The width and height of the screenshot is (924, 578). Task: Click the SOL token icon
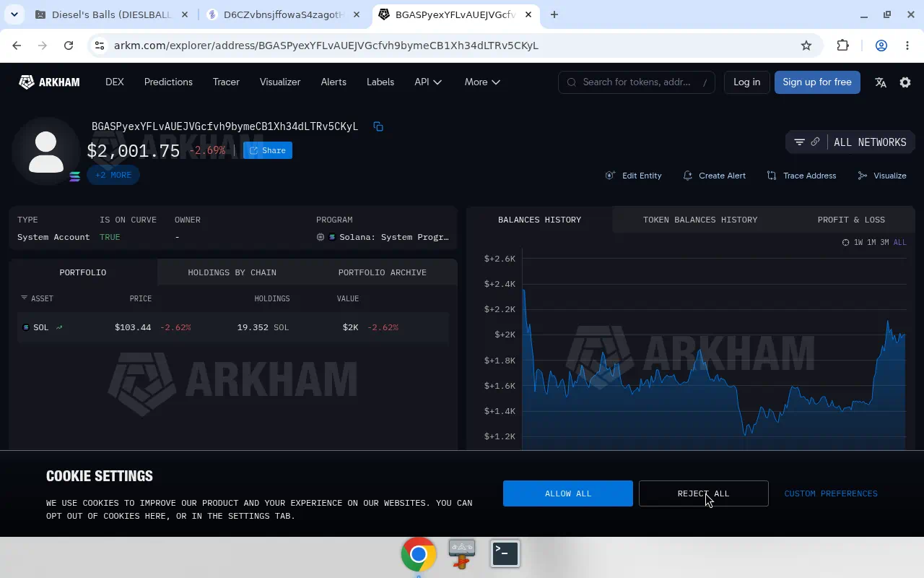26,327
